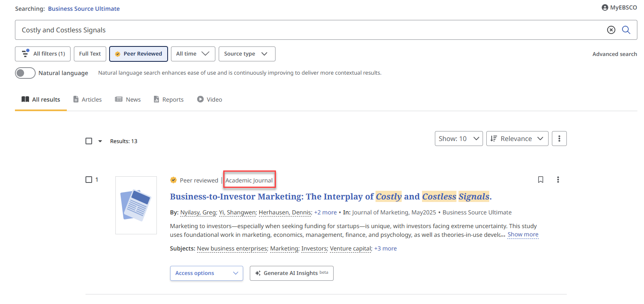644x304 pixels.
Task: Expand the Access options menu
Action: (x=206, y=273)
